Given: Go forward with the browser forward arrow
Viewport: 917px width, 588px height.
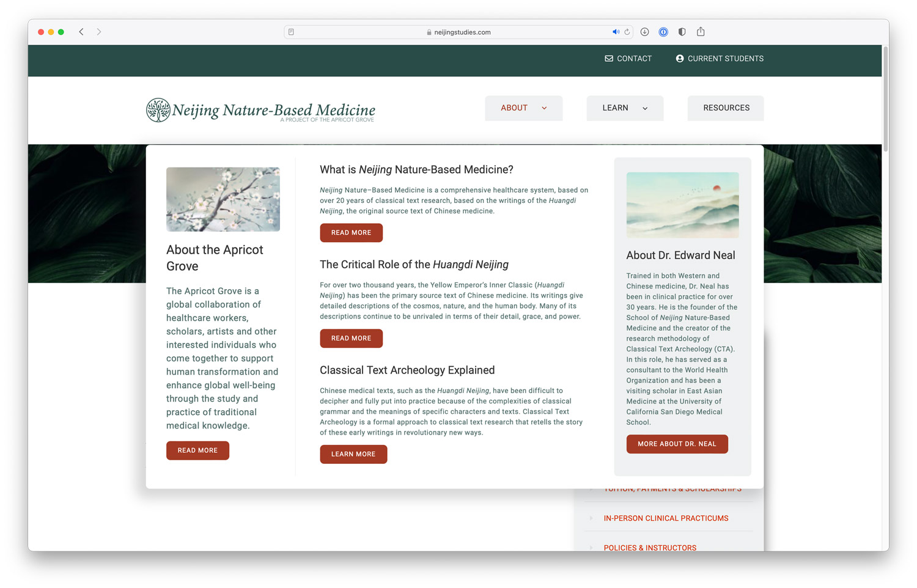Looking at the screenshot, I should 99,32.
